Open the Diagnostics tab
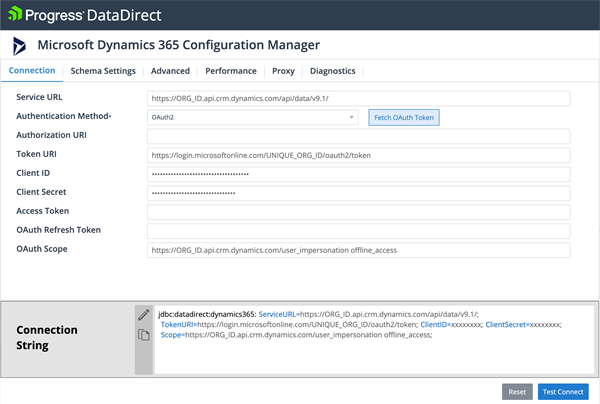 click(x=332, y=71)
